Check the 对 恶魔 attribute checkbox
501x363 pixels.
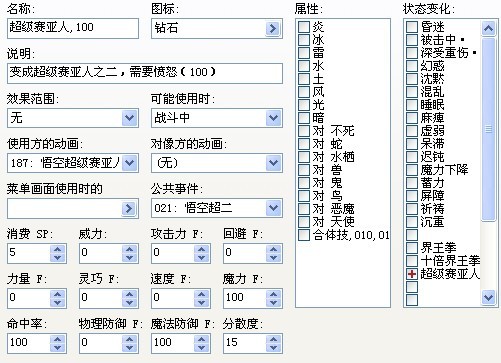coord(304,209)
